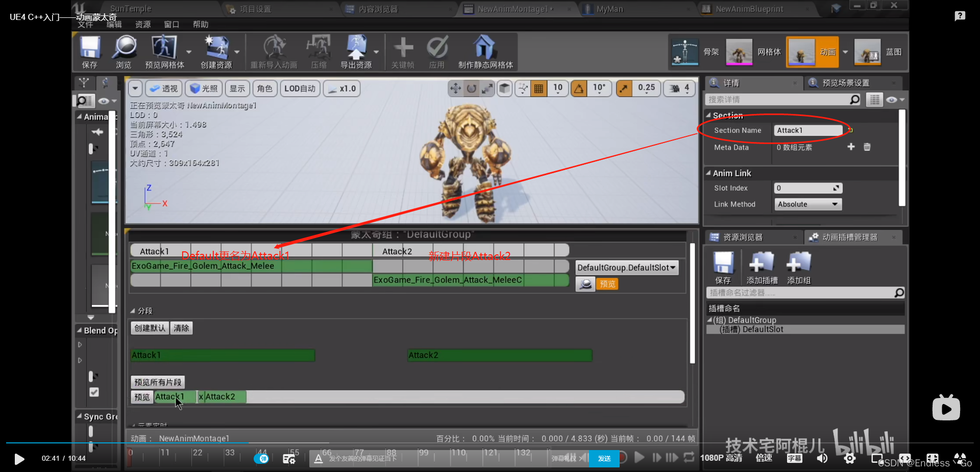The width and height of the screenshot is (980, 472).
Task: Collapse the 分段 sections expander
Action: tap(133, 311)
